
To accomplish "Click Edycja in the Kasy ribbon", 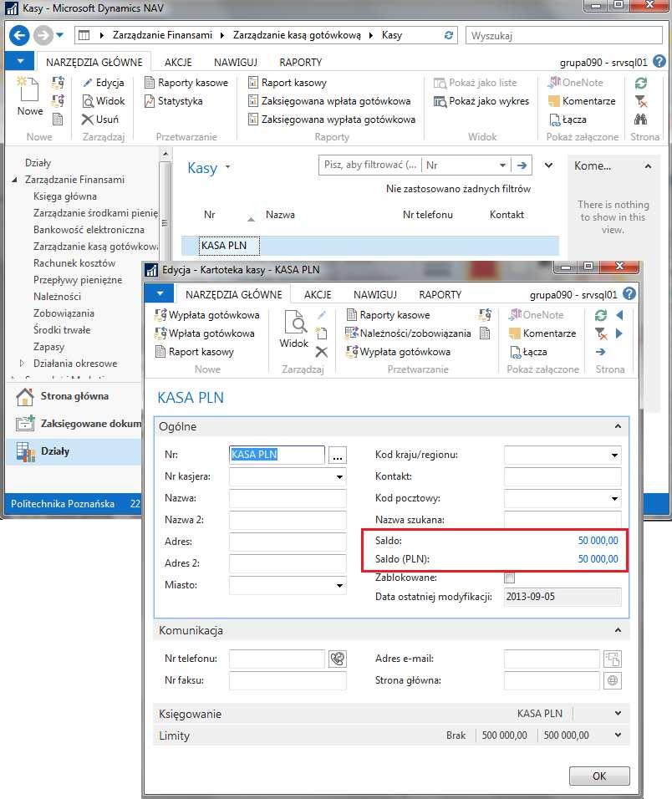I will [x=104, y=83].
